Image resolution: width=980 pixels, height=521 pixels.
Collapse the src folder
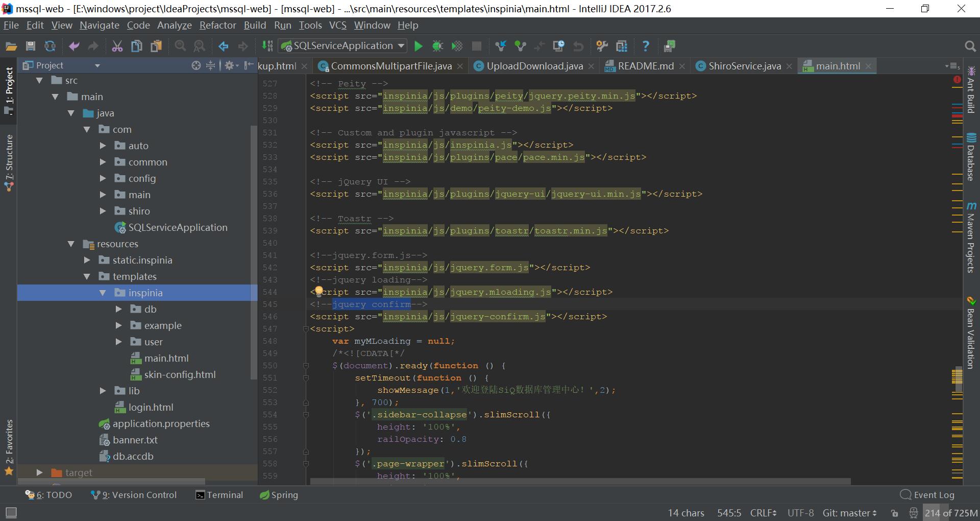click(39, 80)
